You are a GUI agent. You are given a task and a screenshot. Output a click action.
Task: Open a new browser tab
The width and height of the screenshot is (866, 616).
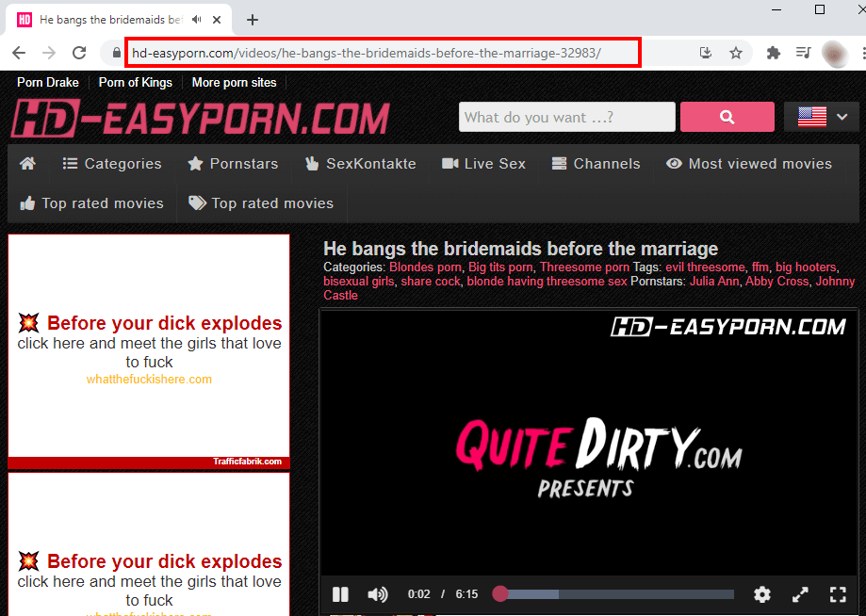coord(253,20)
